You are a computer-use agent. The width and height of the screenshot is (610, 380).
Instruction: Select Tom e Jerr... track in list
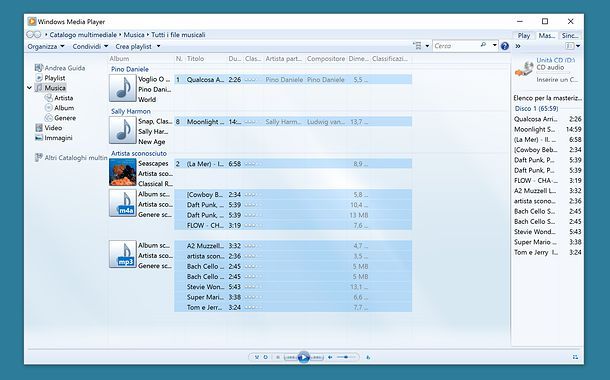[x=293, y=307]
